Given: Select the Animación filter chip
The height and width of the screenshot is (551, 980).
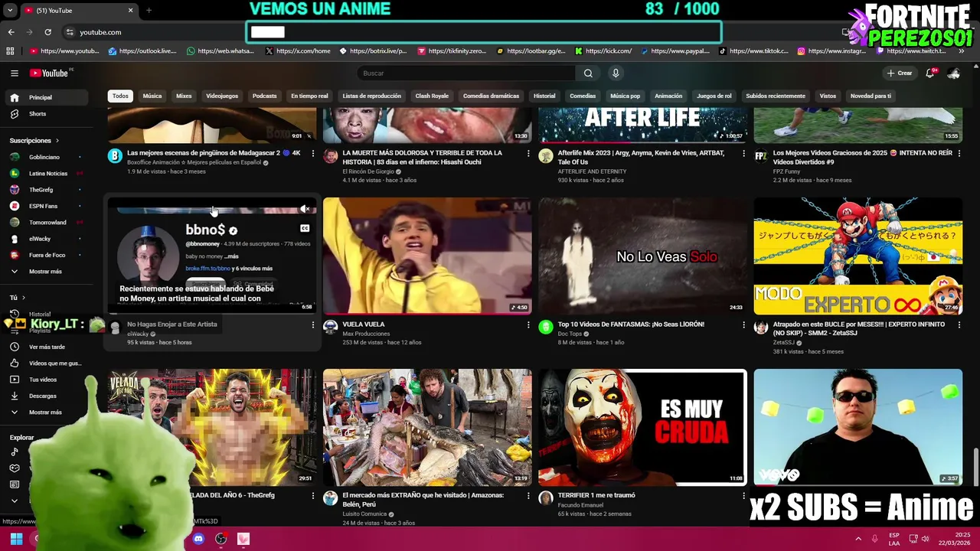Looking at the screenshot, I should pos(668,96).
